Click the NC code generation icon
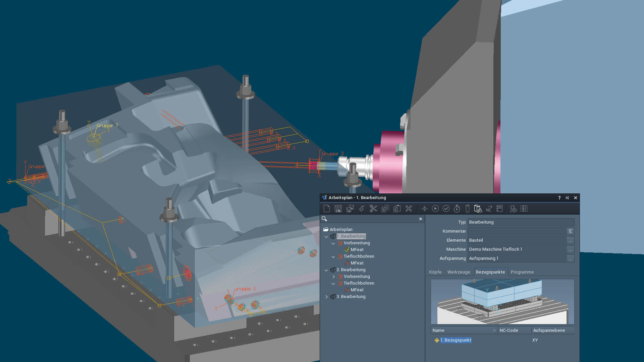644x362 pixels. pyautogui.click(x=489, y=208)
